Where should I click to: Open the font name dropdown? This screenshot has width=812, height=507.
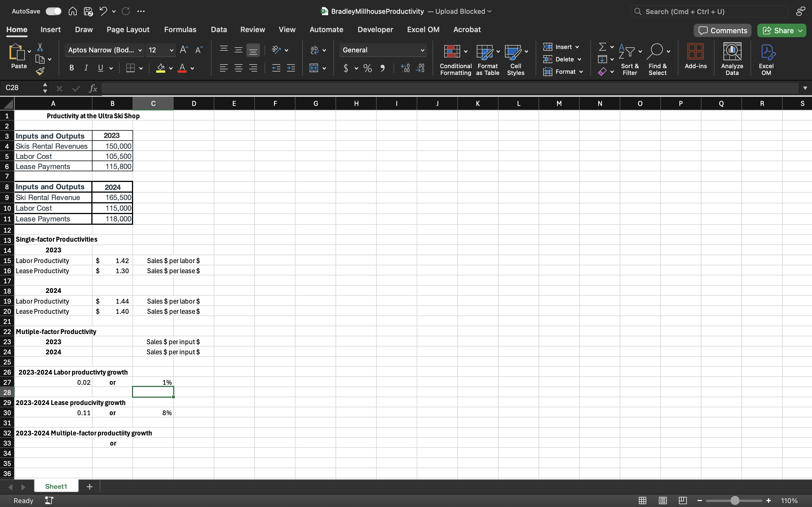pos(140,50)
